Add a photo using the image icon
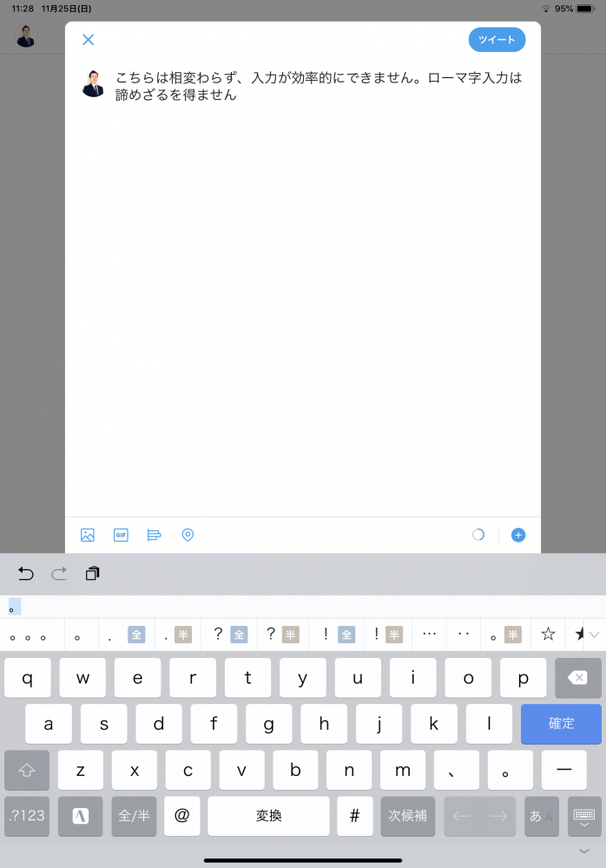 (87, 535)
